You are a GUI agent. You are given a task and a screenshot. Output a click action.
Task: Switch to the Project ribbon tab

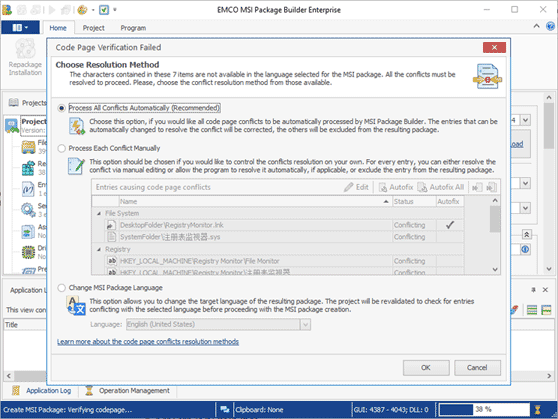click(x=93, y=28)
